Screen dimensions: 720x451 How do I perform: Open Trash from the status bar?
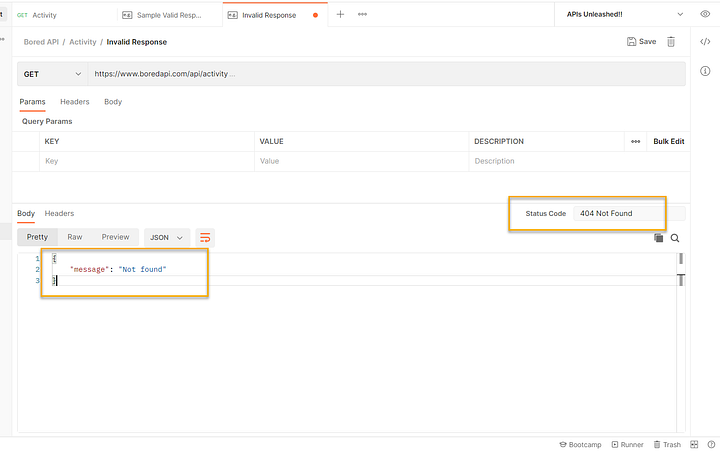(667, 445)
